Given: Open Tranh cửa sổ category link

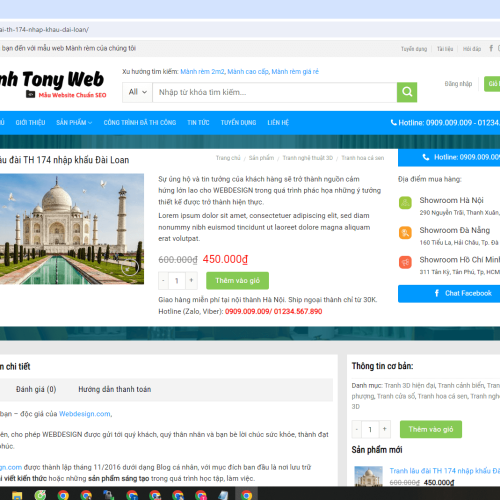Looking at the screenshot, I should point(396,396).
